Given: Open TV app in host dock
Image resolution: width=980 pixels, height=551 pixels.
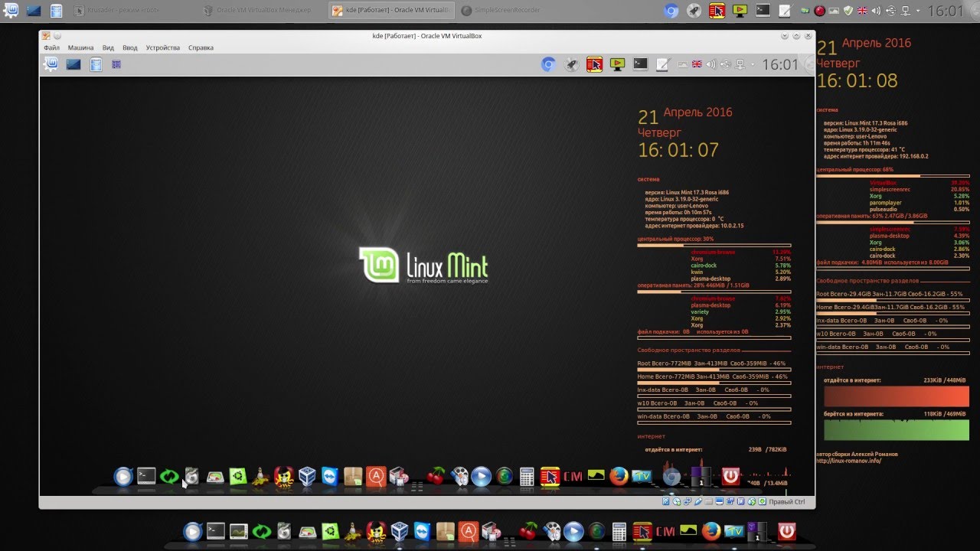Looking at the screenshot, I should (734, 530).
